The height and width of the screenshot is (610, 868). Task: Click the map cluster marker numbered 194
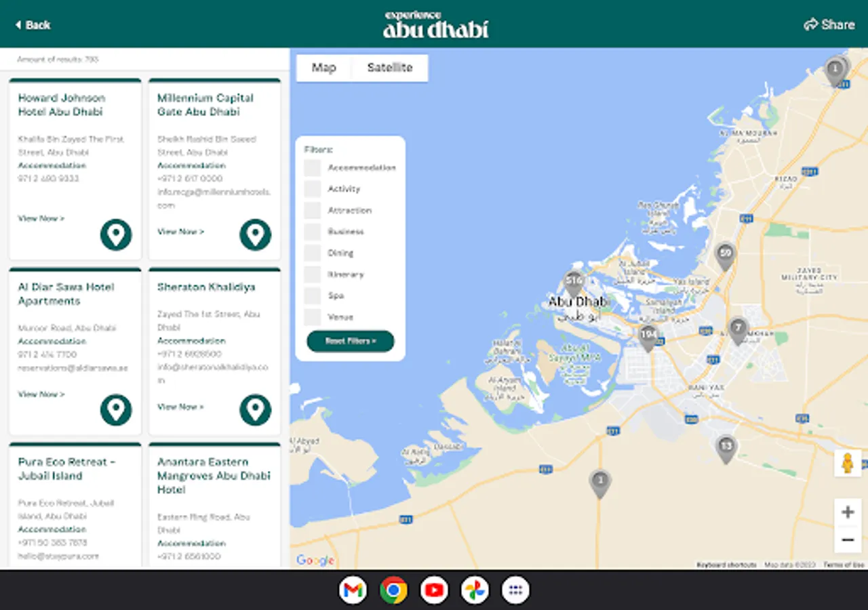648,337
